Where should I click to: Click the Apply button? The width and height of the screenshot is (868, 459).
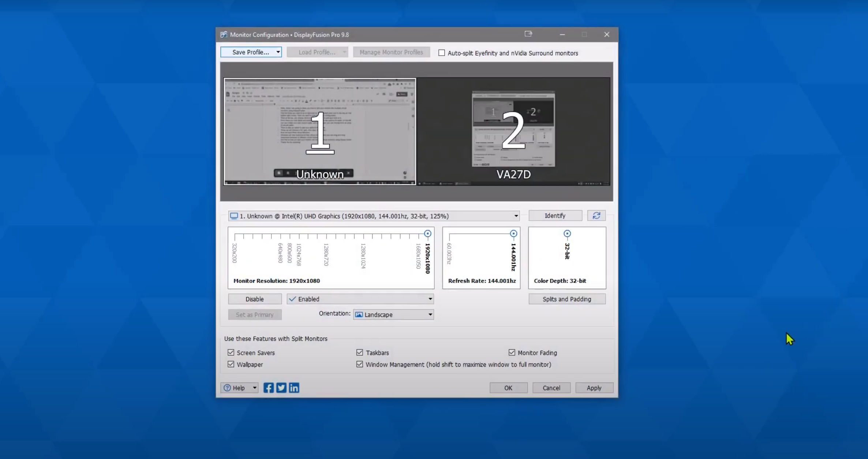(x=594, y=388)
